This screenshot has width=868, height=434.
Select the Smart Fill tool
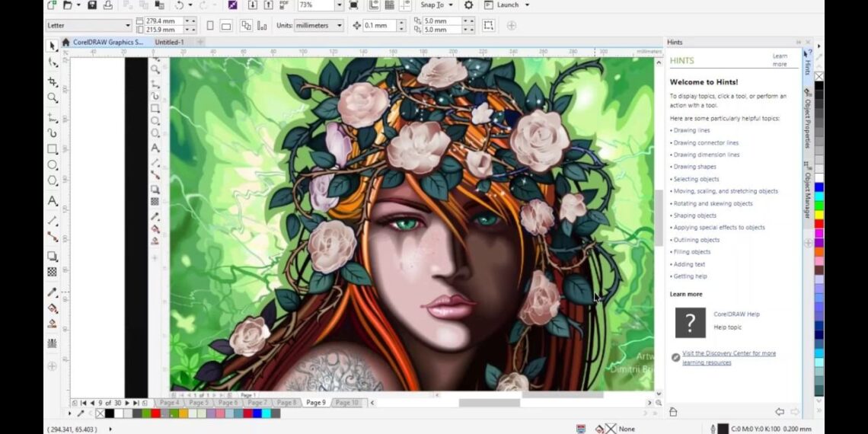[x=53, y=324]
